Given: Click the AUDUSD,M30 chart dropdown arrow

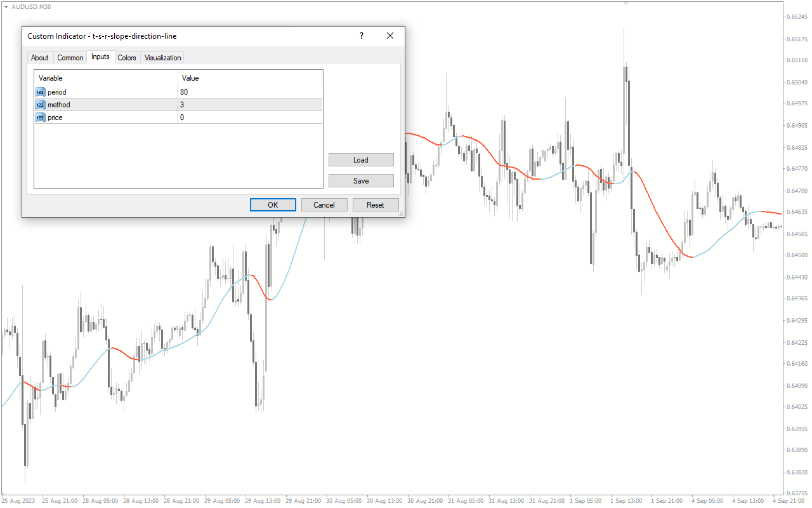Looking at the screenshot, I should click(x=6, y=6).
